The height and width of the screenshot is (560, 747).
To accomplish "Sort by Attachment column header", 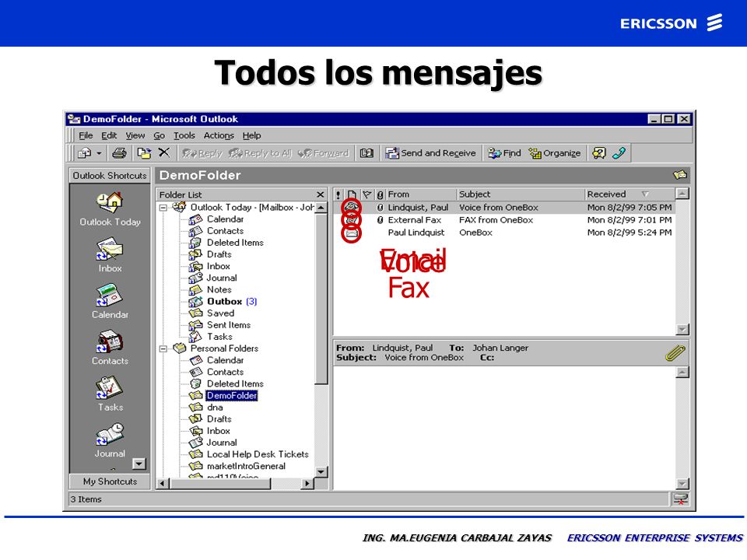I will click(x=380, y=194).
